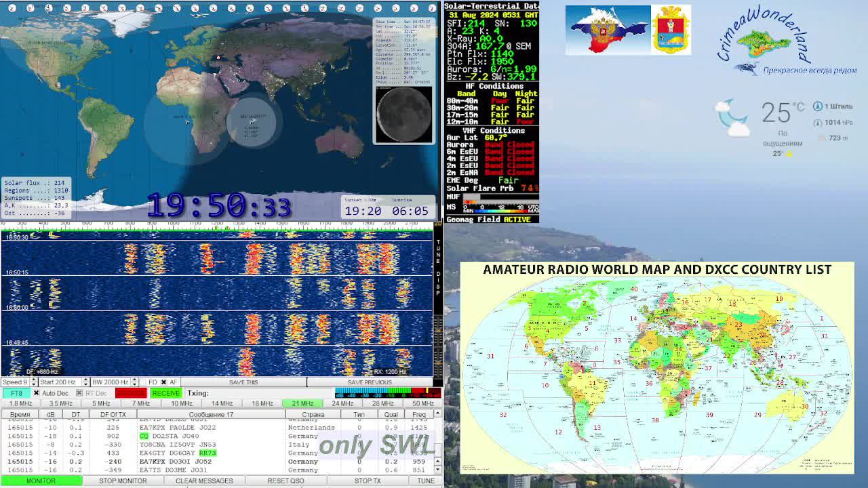Select the EA7TS DO3ME JO31 message
The width and height of the screenshot is (868, 488).
click(174, 470)
